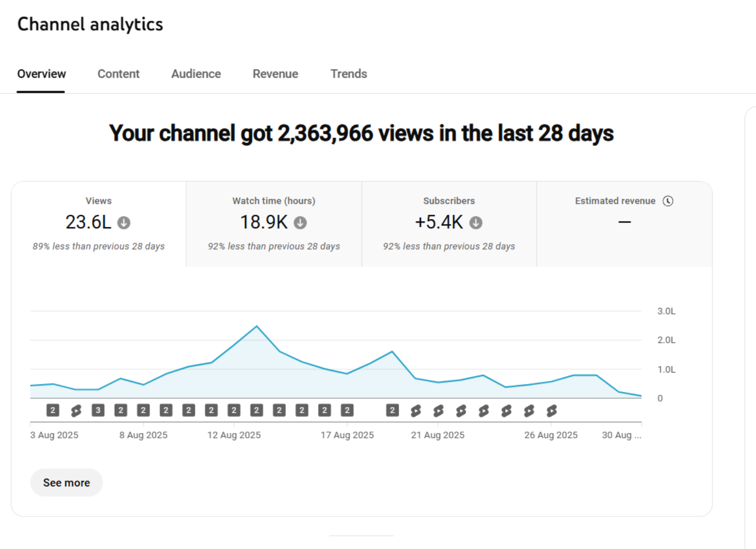Image resolution: width=756 pixels, height=549 pixels.
Task: Click the video badge above 17 Aug 2025
Action: 347,410
